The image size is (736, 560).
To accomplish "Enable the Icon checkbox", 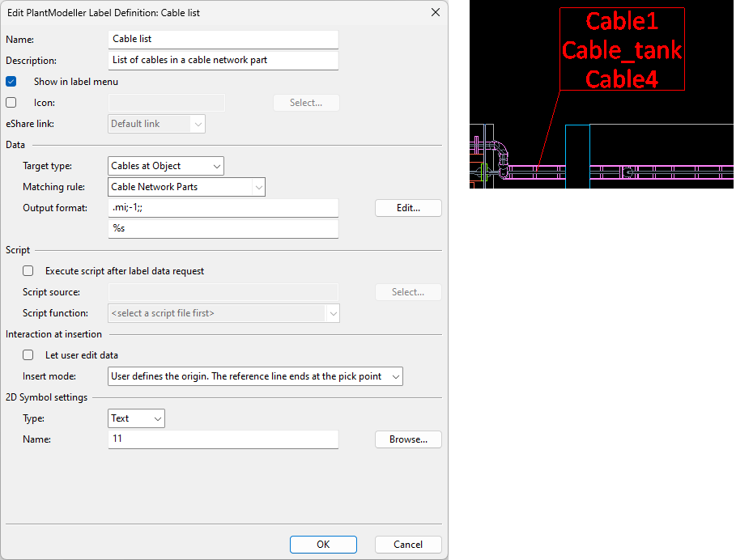I will point(11,103).
